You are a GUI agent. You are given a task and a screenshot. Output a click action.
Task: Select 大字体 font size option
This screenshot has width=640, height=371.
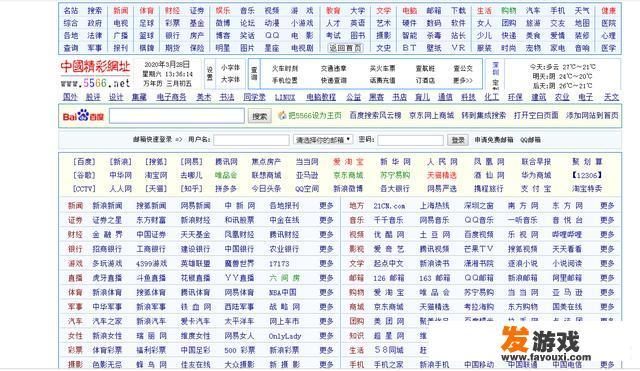[x=230, y=79]
